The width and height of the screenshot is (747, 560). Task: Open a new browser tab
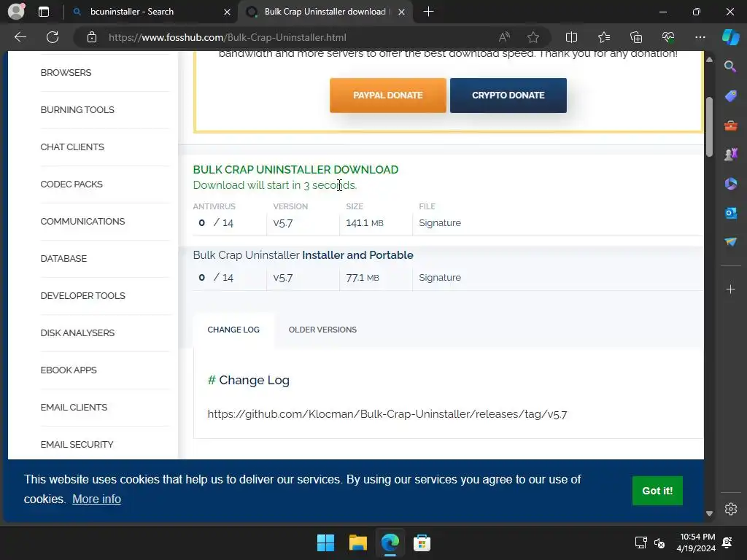(428, 12)
